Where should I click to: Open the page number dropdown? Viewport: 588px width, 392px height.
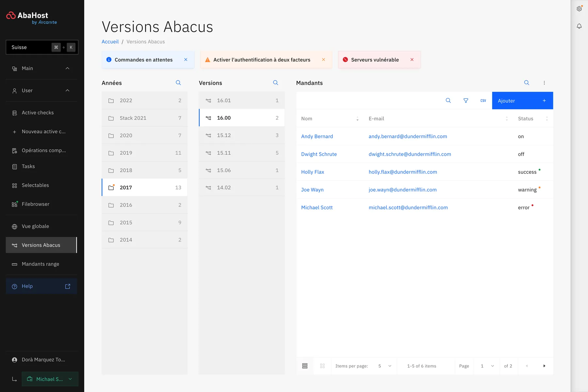[x=487, y=366]
